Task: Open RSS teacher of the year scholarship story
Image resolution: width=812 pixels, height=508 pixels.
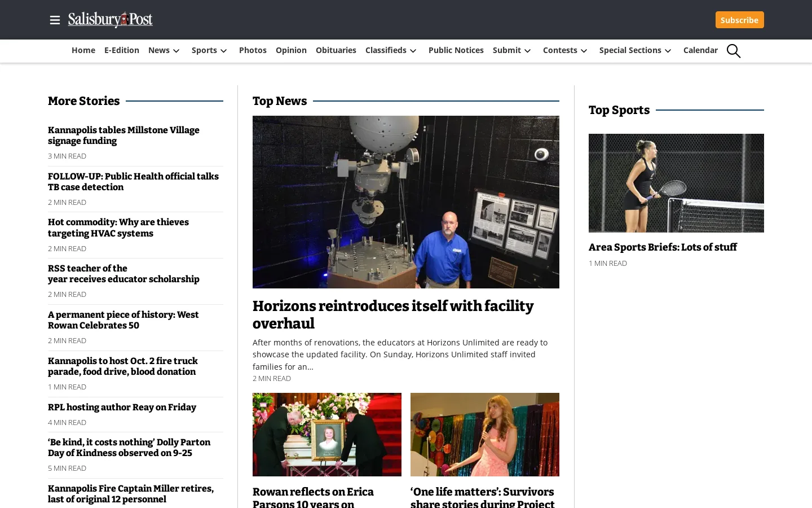Action: click(x=123, y=274)
